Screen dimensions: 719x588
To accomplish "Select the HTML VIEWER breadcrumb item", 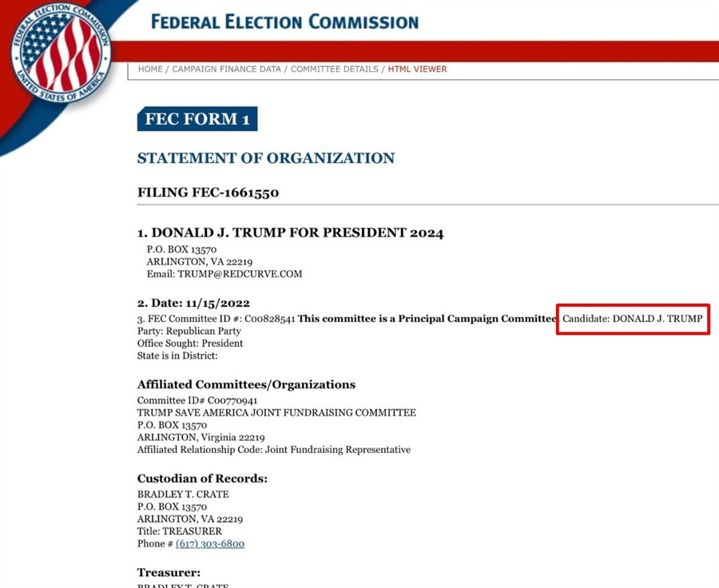I will [417, 70].
